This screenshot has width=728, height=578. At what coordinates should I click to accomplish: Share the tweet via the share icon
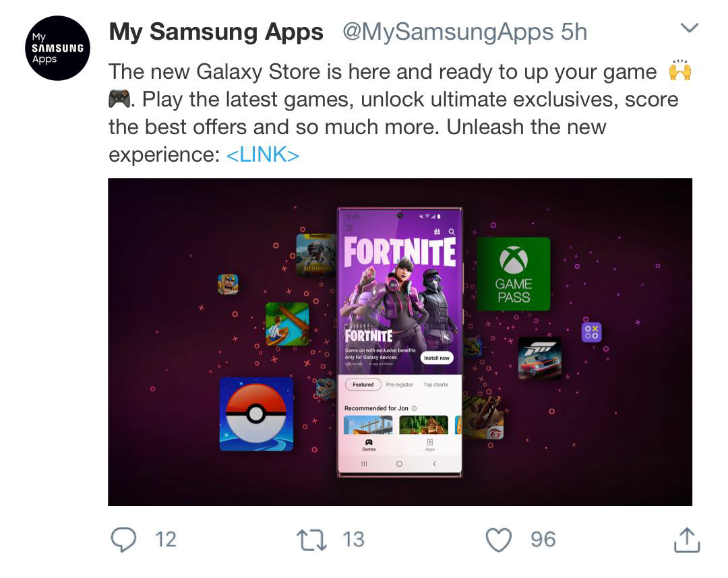point(687,540)
